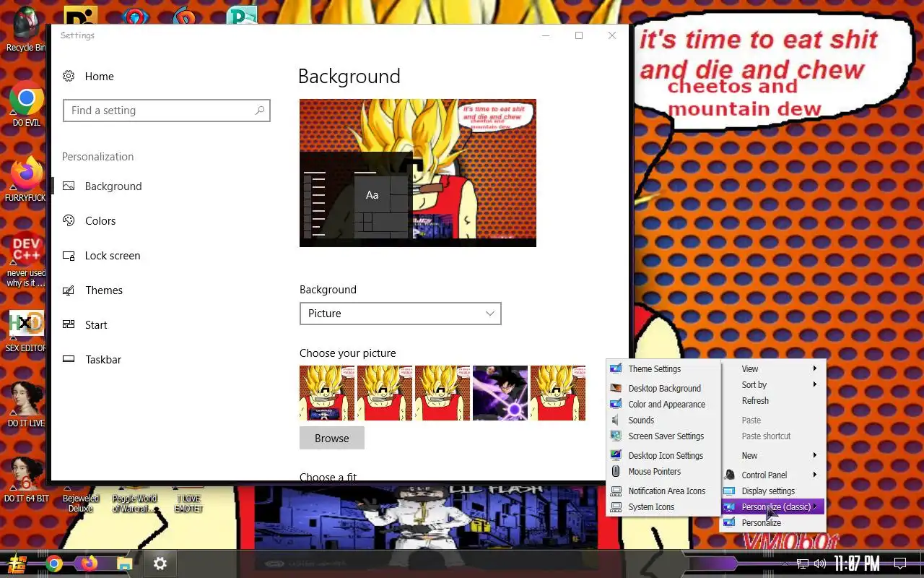The width and height of the screenshot is (924, 578).
Task: Select Sounds in the submenu
Action: (663, 420)
